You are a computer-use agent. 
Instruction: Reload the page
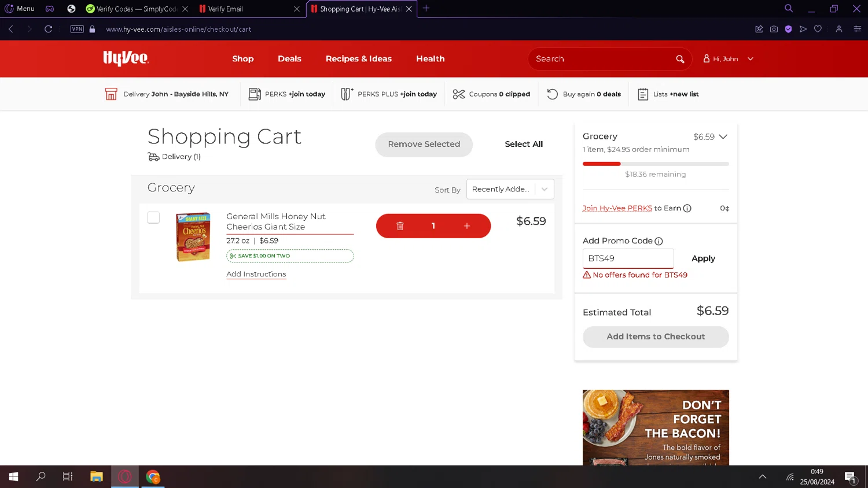pyautogui.click(x=49, y=29)
